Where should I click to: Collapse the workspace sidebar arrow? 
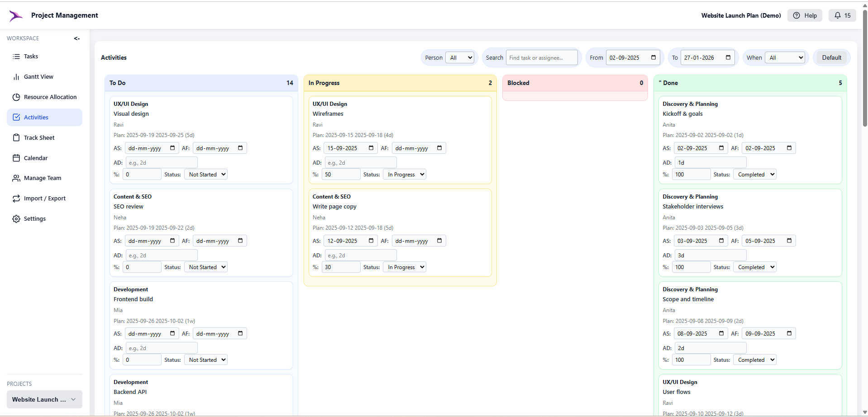point(76,38)
